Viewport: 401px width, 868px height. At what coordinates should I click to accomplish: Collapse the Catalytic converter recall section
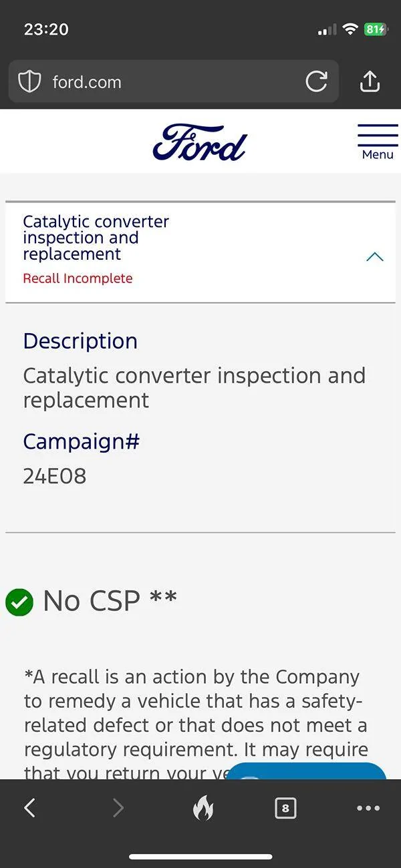[x=374, y=256]
